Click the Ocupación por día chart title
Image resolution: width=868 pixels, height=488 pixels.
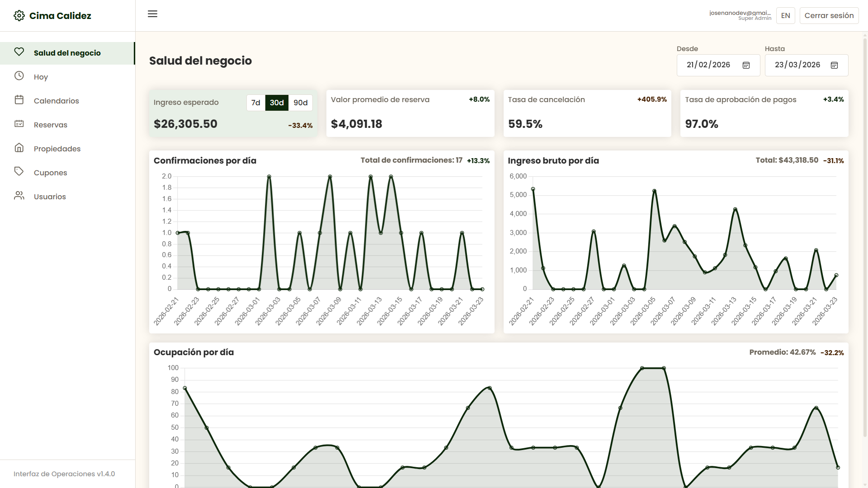tap(193, 352)
